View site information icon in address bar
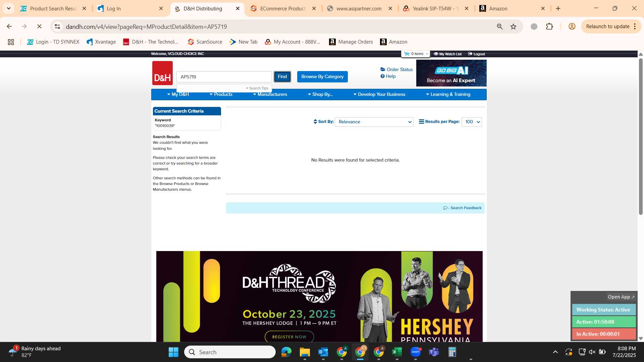Viewport: 644px width, 362px height. pos(57,26)
